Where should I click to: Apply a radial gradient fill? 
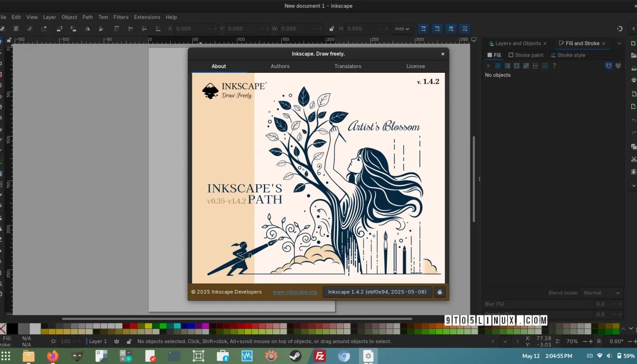(x=516, y=66)
